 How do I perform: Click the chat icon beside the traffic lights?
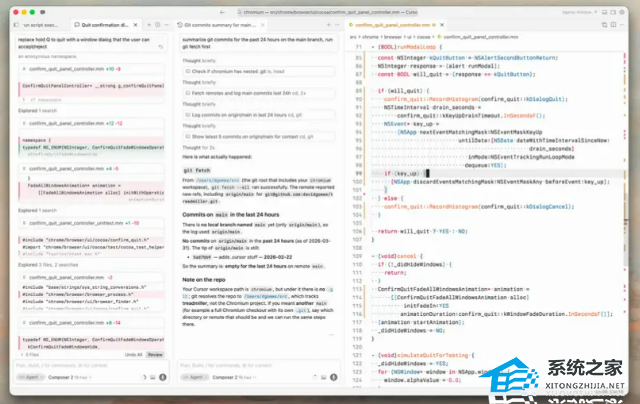[x=43, y=12]
